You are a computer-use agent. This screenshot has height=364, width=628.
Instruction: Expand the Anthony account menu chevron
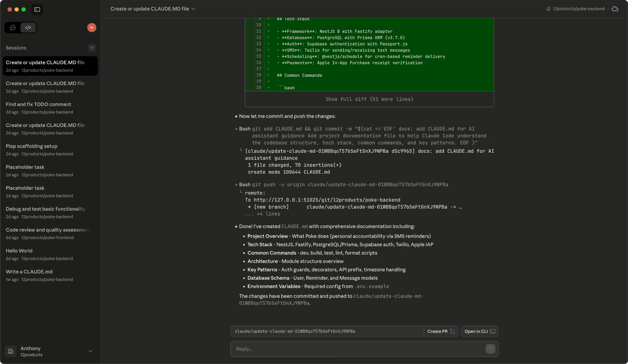(90, 351)
